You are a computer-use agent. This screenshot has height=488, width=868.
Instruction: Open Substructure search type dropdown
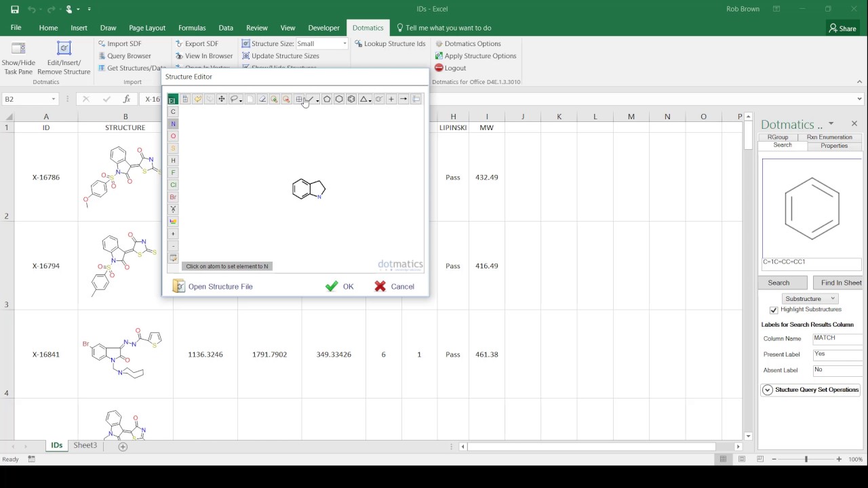click(810, 298)
